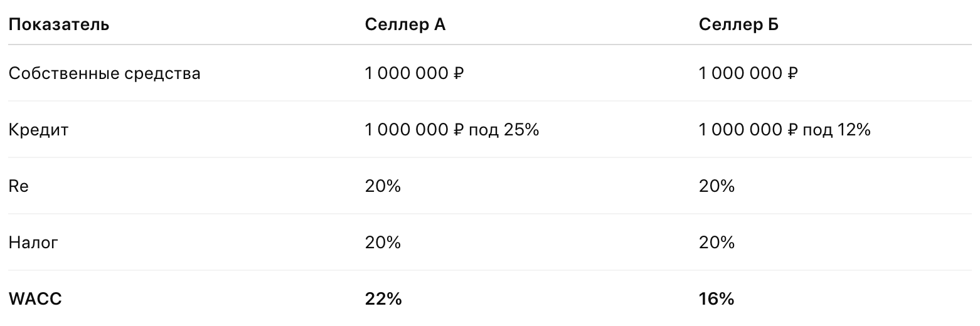
Task: Click Селлер А's Собственные средства value
Action: coord(414,73)
